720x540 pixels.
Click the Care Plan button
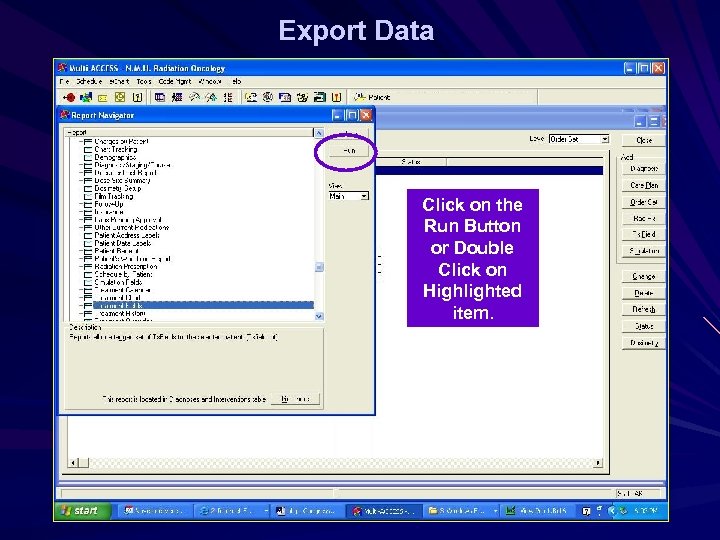coord(644,185)
